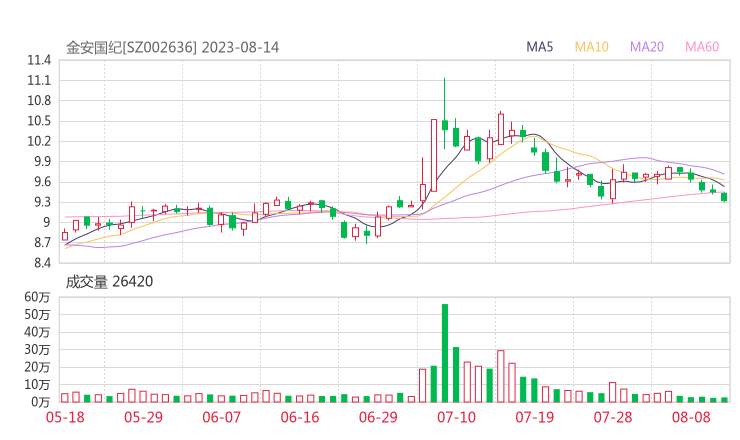The image size is (740, 440).
Task: Click the 20万 volume axis label
Action: [x=37, y=367]
